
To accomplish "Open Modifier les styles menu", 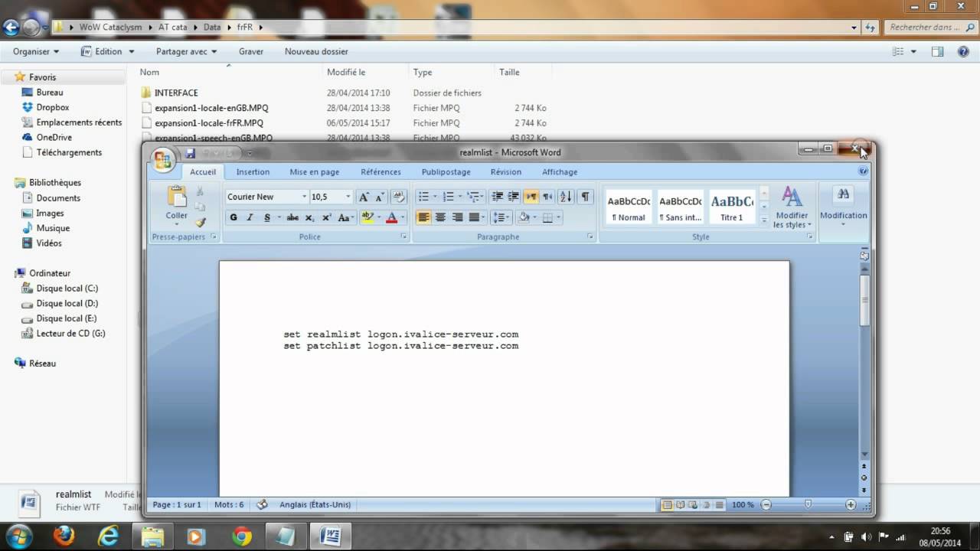I will tap(792, 207).
